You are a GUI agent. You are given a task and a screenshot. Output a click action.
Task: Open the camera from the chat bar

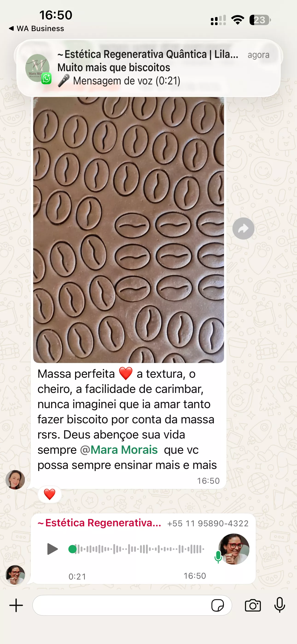[253, 606]
